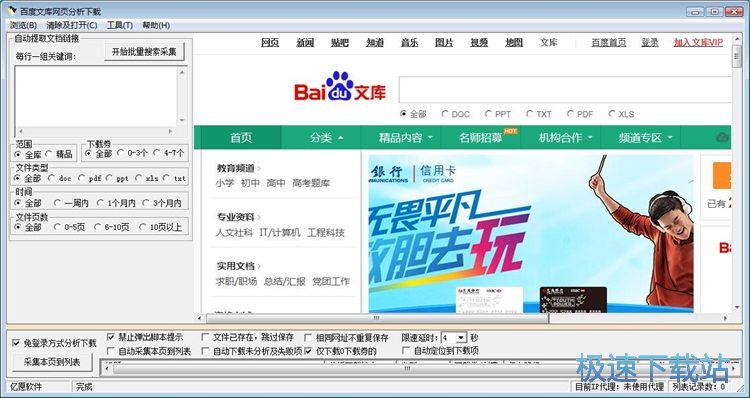Viewport: 750px width, 398px height.
Task: Open the 地图 link in top navigation
Action: tap(514, 43)
